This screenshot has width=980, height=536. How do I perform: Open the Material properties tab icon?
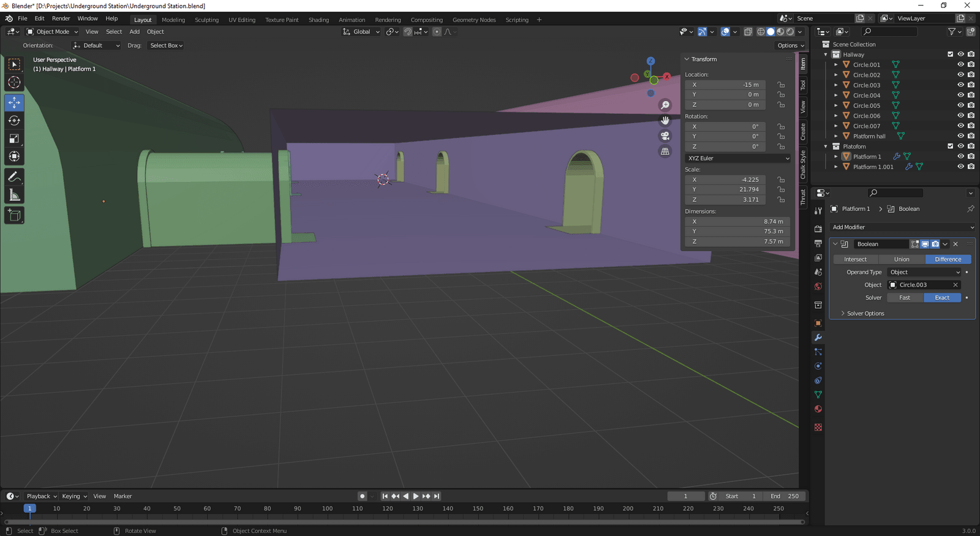(x=818, y=409)
